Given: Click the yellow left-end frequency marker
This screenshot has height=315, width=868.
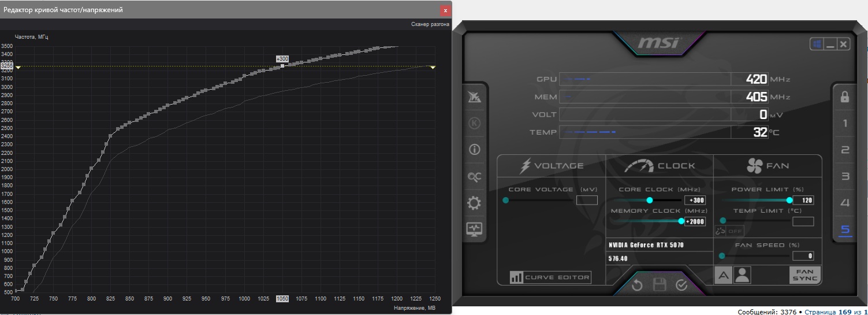Looking at the screenshot, I should [x=17, y=67].
